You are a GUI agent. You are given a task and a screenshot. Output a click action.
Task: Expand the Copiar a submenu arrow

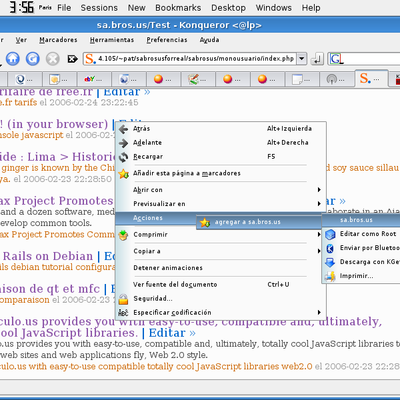[319, 251]
